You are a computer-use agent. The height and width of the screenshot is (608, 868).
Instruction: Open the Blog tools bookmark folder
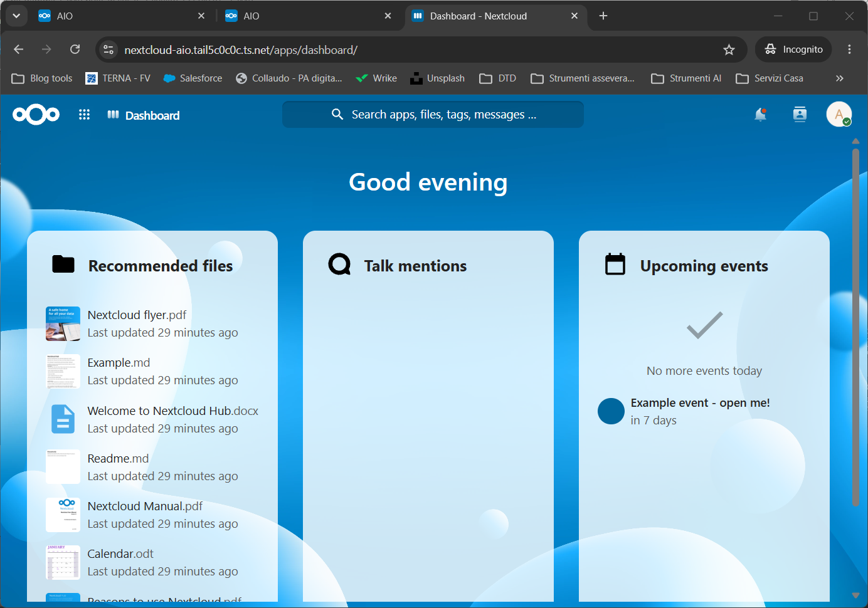pos(43,78)
